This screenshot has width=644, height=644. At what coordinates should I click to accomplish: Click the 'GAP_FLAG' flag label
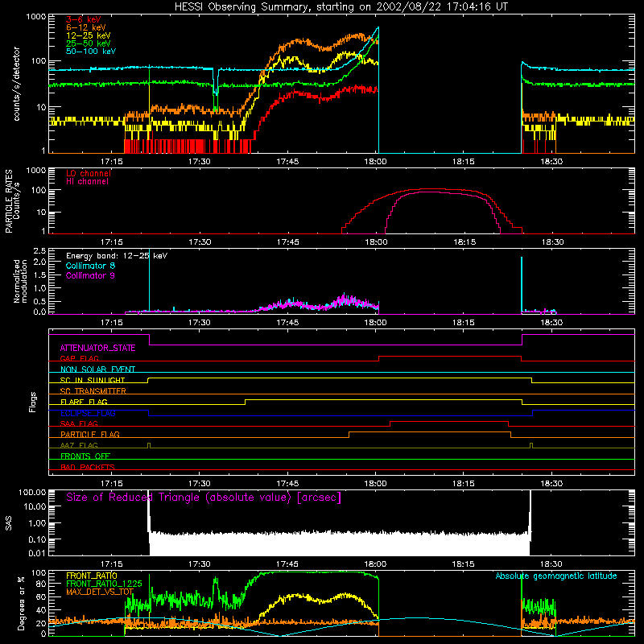[x=79, y=358]
